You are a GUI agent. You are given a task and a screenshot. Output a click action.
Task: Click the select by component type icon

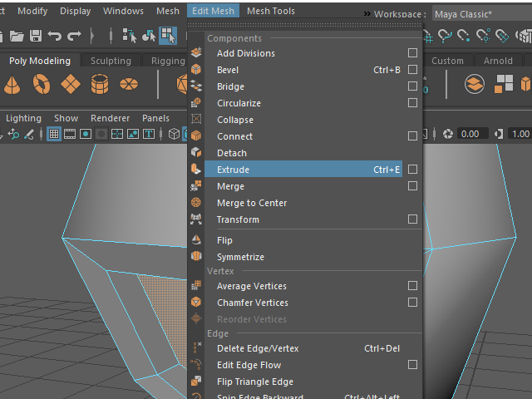coord(169,36)
